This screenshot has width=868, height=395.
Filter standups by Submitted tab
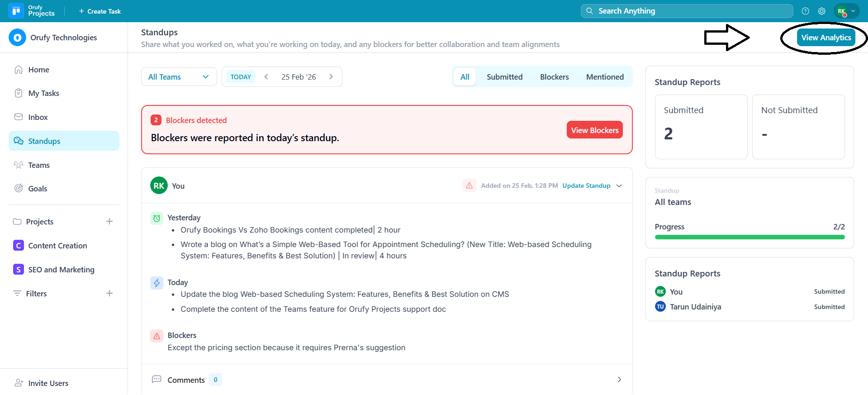(x=504, y=77)
